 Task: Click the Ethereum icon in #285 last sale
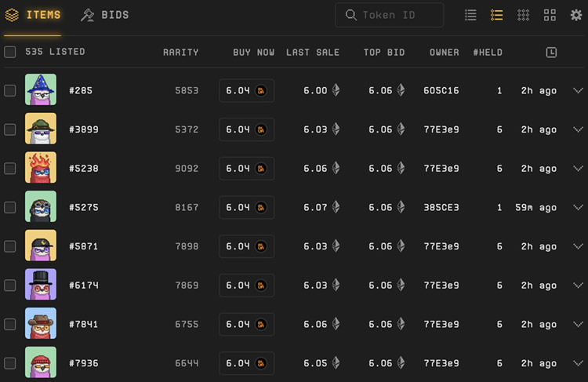point(336,90)
